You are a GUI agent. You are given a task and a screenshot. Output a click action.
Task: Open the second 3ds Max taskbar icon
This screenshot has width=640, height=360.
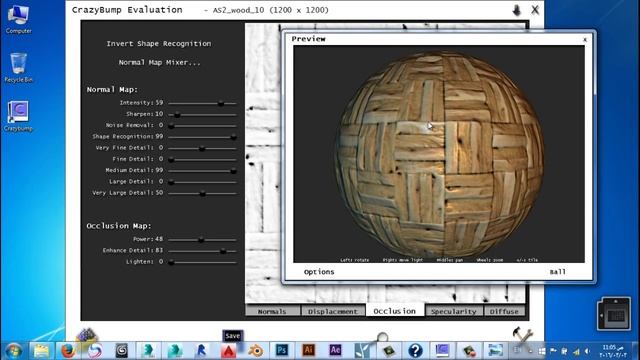(175, 351)
